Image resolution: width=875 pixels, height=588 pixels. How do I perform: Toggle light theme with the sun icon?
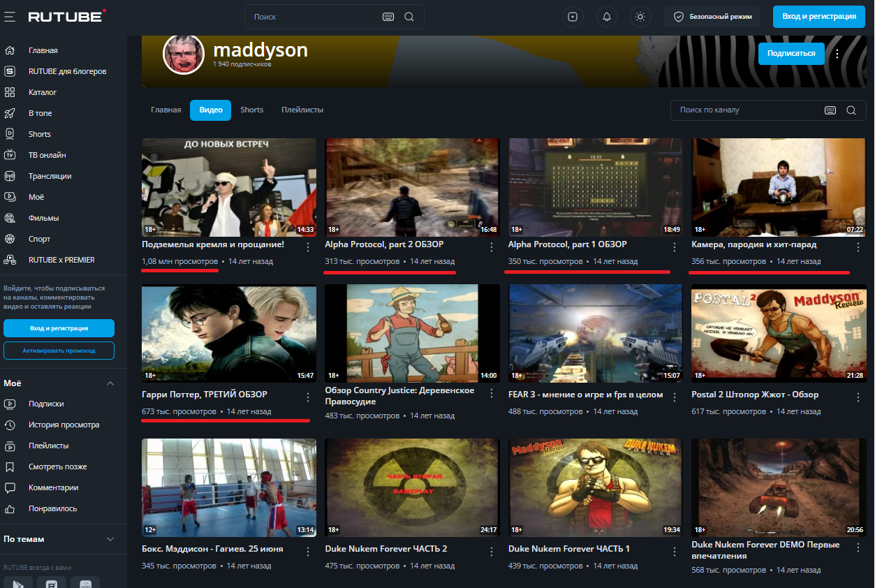[x=640, y=17]
